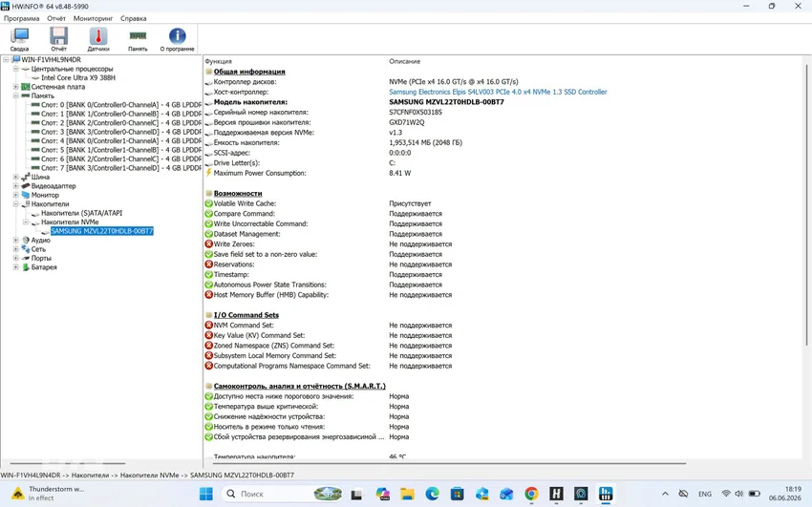Click the green check icon beside Timestamp

[x=208, y=274]
